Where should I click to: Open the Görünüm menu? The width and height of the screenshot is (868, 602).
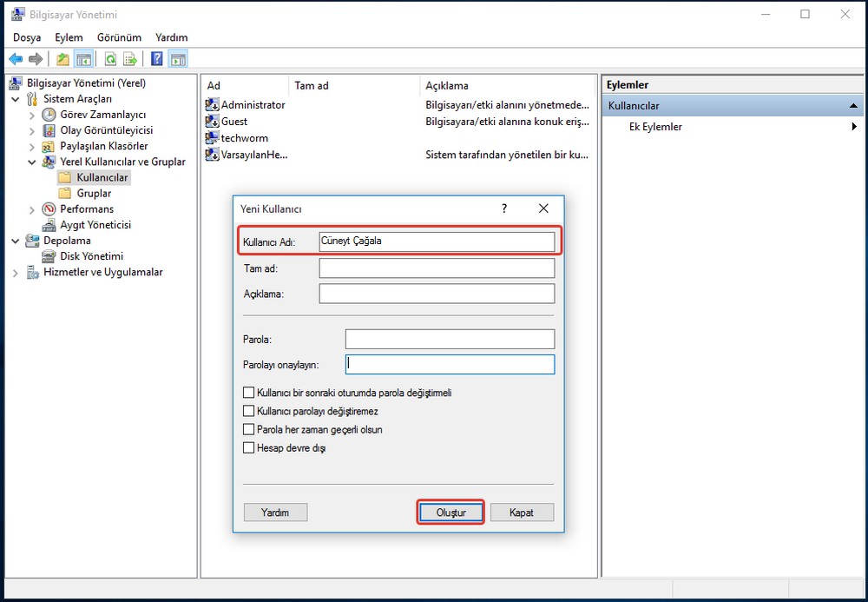pyautogui.click(x=119, y=37)
